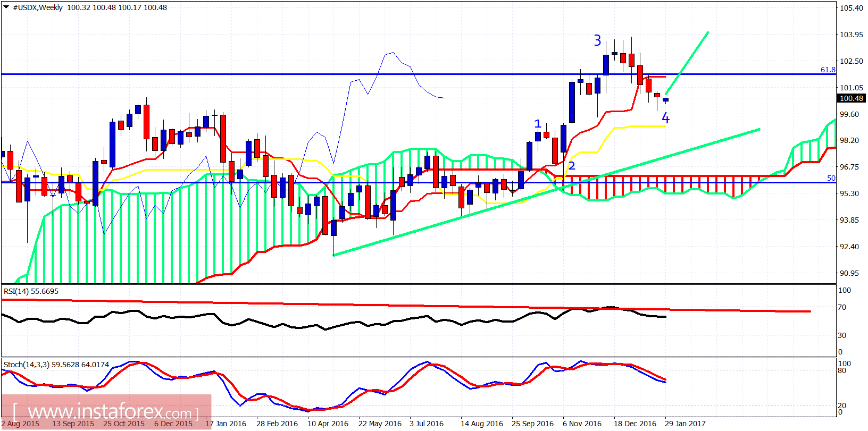Click the 90.95 price axis label
Viewport: 868px width, 431px height.
click(x=849, y=273)
